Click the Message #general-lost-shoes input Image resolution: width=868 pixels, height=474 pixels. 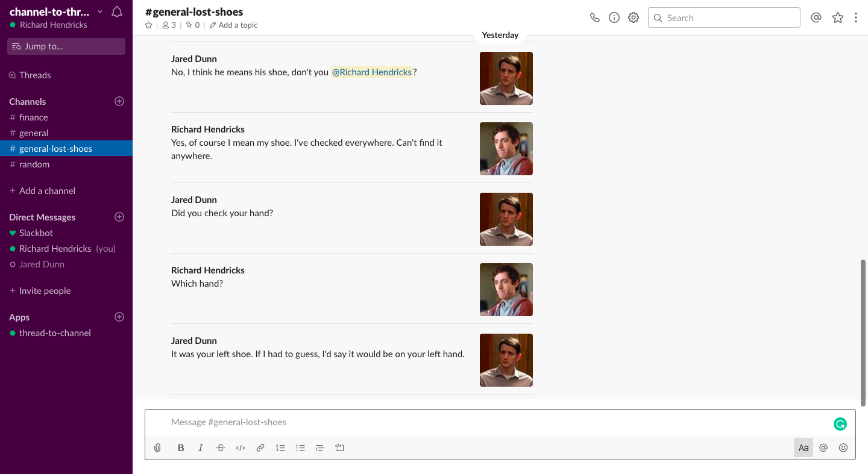(488, 422)
